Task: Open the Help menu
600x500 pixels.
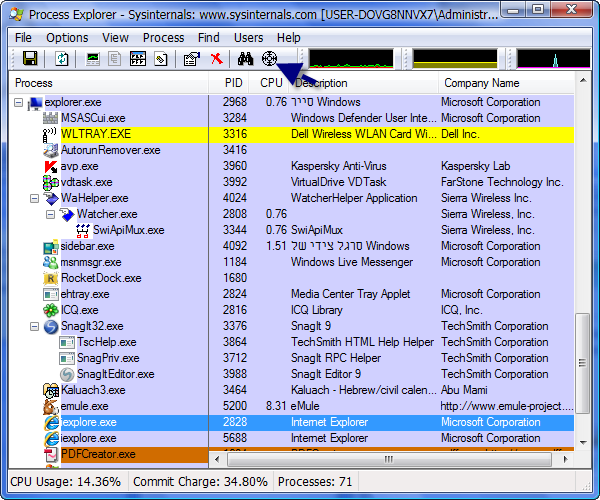Action: pyautogui.click(x=289, y=38)
